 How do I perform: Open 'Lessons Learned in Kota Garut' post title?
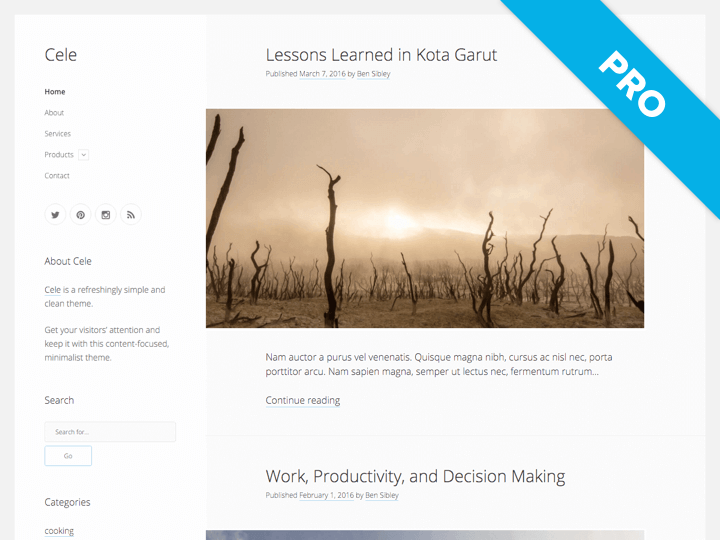[381, 55]
